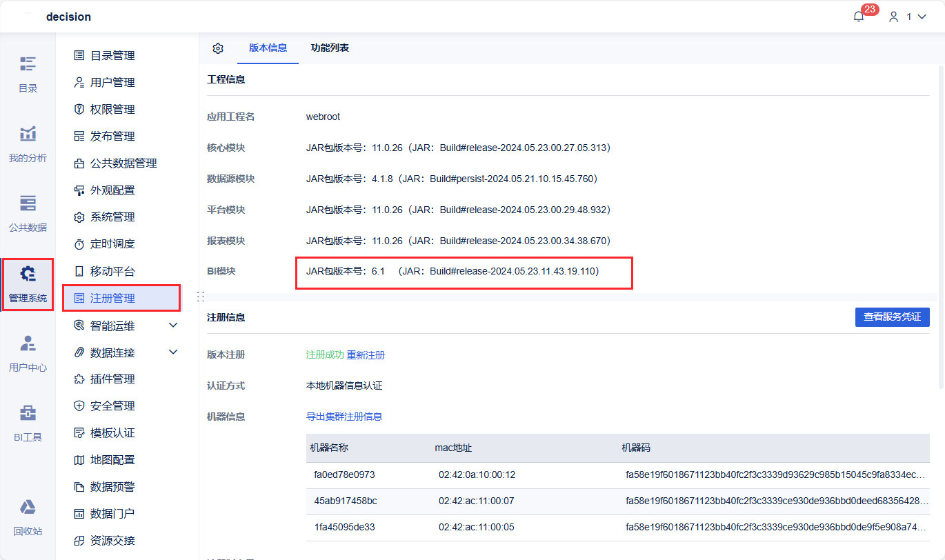Click the 插件管理 puzzle icon
The width and height of the screenshot is (945, 560).
[x=79, y=379]
